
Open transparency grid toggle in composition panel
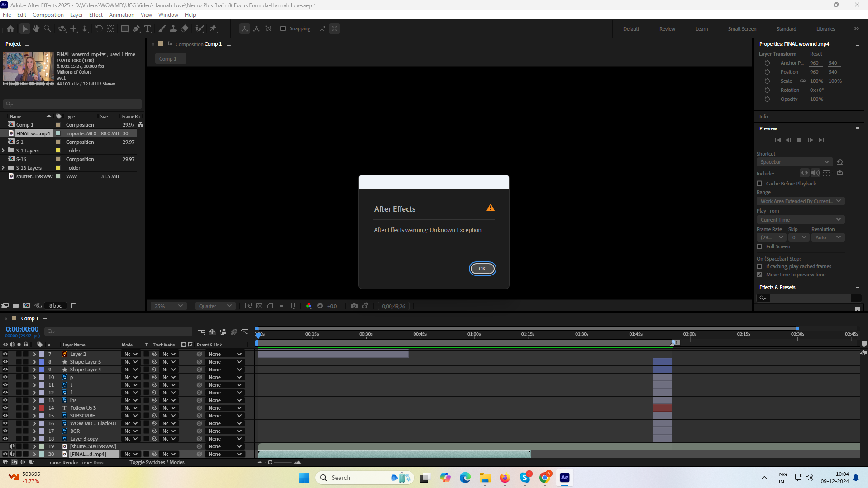259,306
